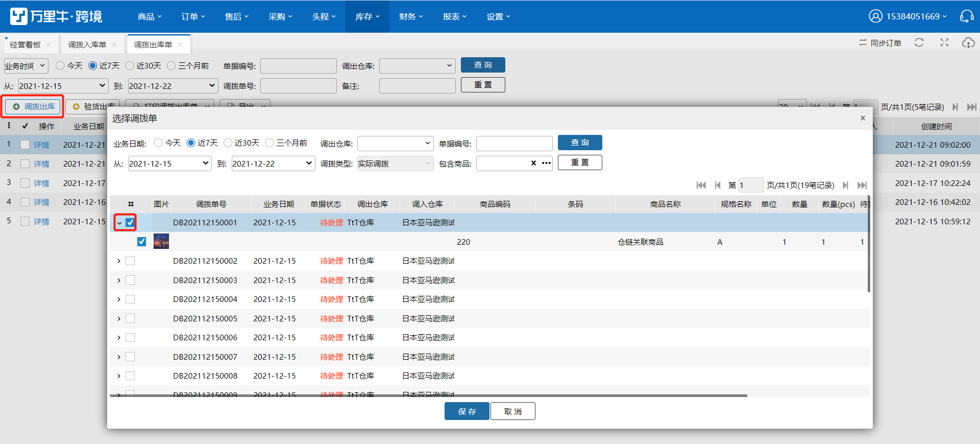Screen dimensions: 980x444
Task: Open the 商品 menu
Action: tap(150, 16)
